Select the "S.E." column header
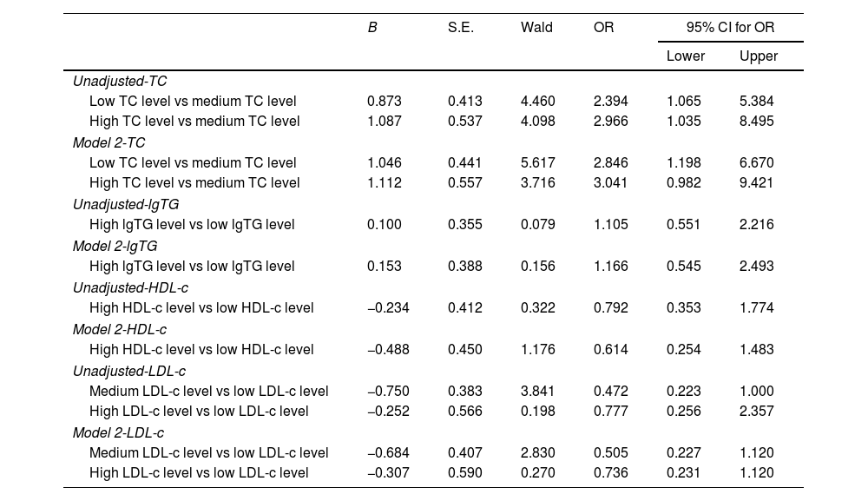This screenshot has height=501, width=868. coord(461,28)
